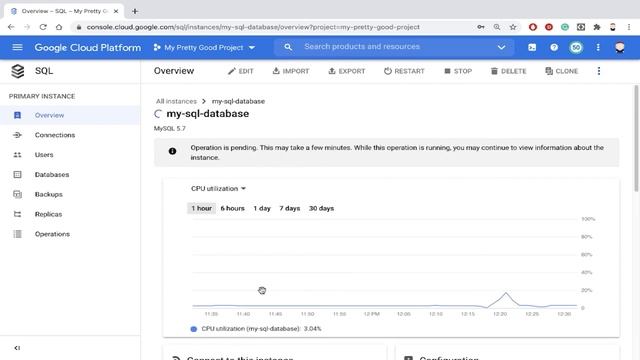This screenshot has width=640, height=360.
Task: Open more actions overflow menu beside Clone
Action: point(599,71)
